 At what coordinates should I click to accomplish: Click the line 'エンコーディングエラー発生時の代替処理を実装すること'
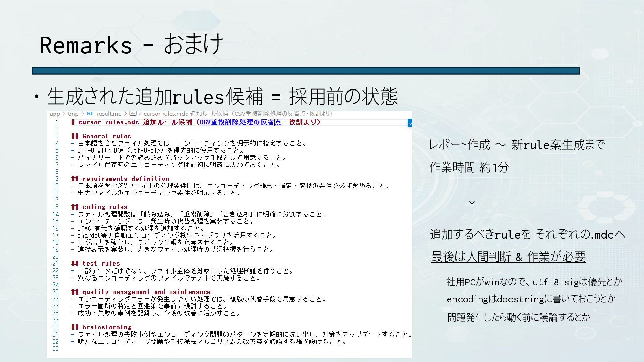point(163,221)
